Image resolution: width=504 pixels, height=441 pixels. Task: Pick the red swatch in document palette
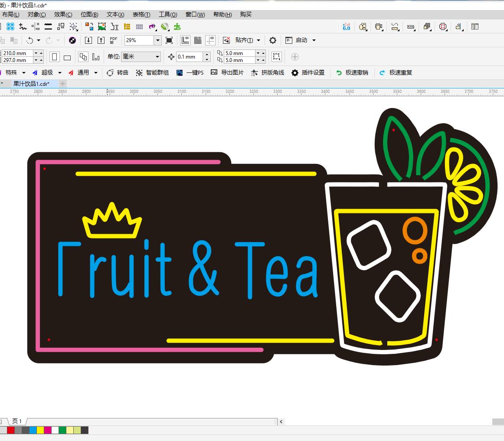[x=11, y=430]
